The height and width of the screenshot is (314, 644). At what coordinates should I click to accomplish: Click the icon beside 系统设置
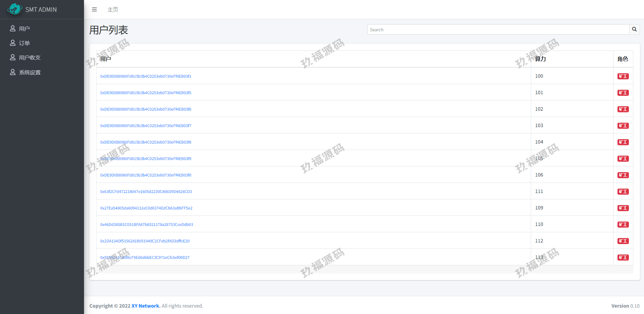[13, 72]
